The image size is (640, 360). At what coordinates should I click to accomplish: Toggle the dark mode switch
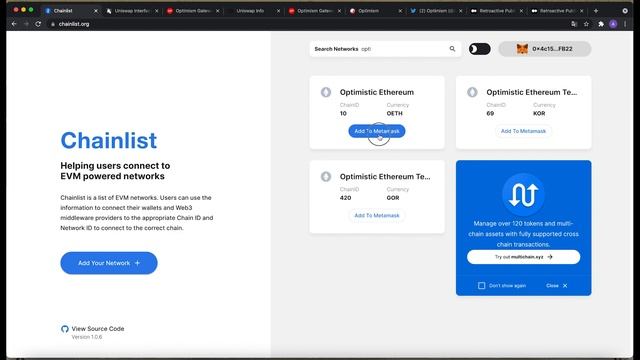pyautogui.click(x=480, y=49)
